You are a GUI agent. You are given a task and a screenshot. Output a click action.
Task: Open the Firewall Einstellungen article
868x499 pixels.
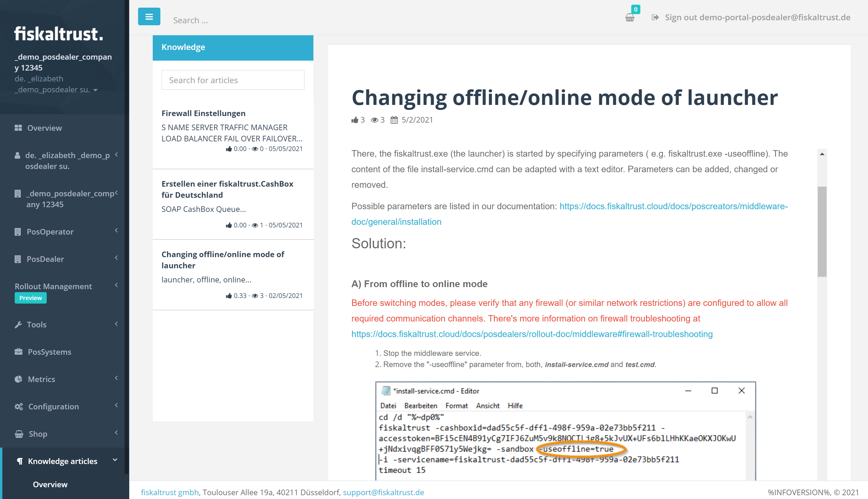pyautogui.click(x=204, y=113)
